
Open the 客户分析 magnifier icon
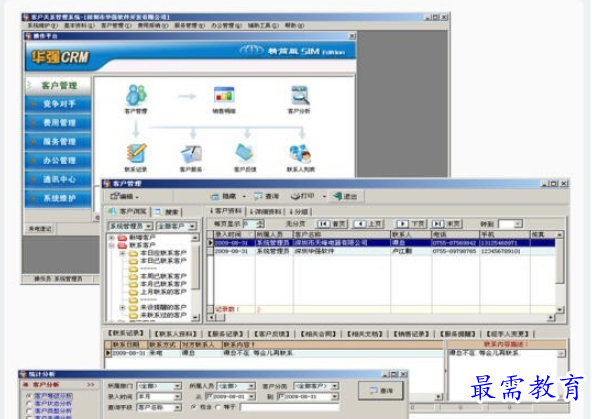click(300, 95)
